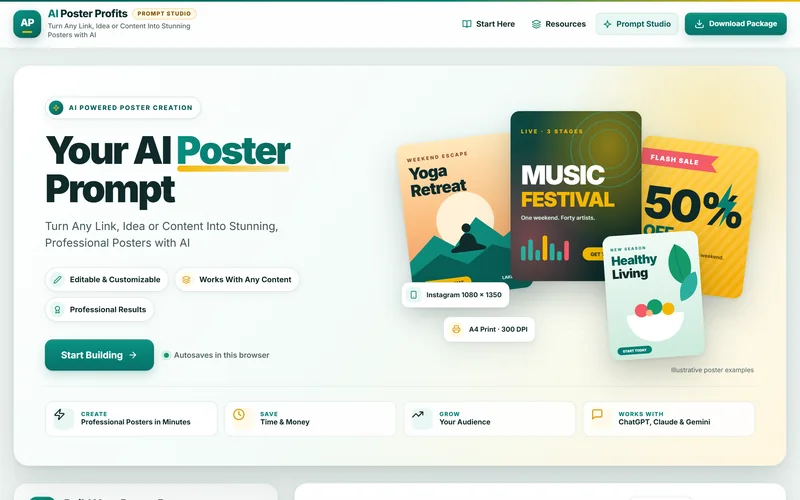Viewport: 800px width, 500px height.
Task: Click printer icon on A4 Print tag
Action: (x=456, y=329)
